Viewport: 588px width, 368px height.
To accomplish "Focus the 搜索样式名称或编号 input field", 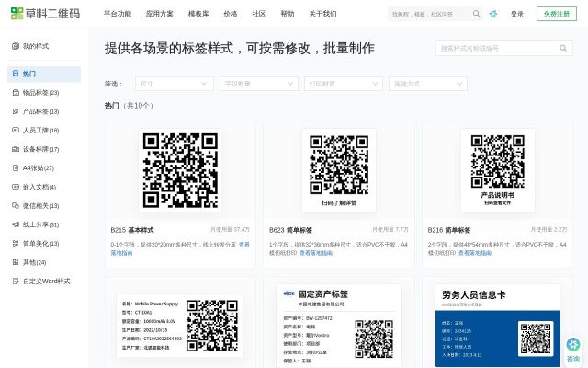I will (x=496, y=48).
